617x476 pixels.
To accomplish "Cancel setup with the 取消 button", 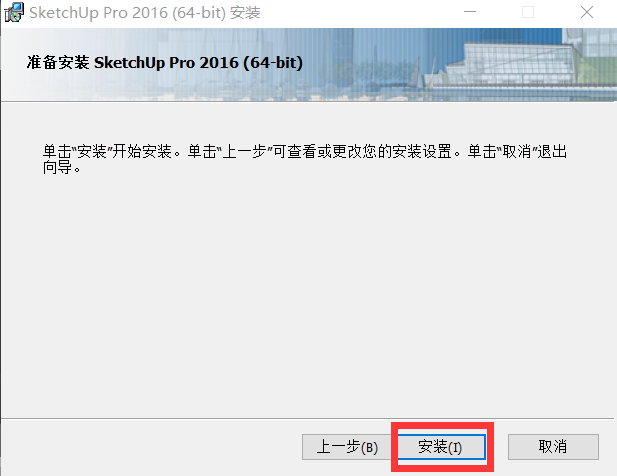I will click(x=553, y=447).
